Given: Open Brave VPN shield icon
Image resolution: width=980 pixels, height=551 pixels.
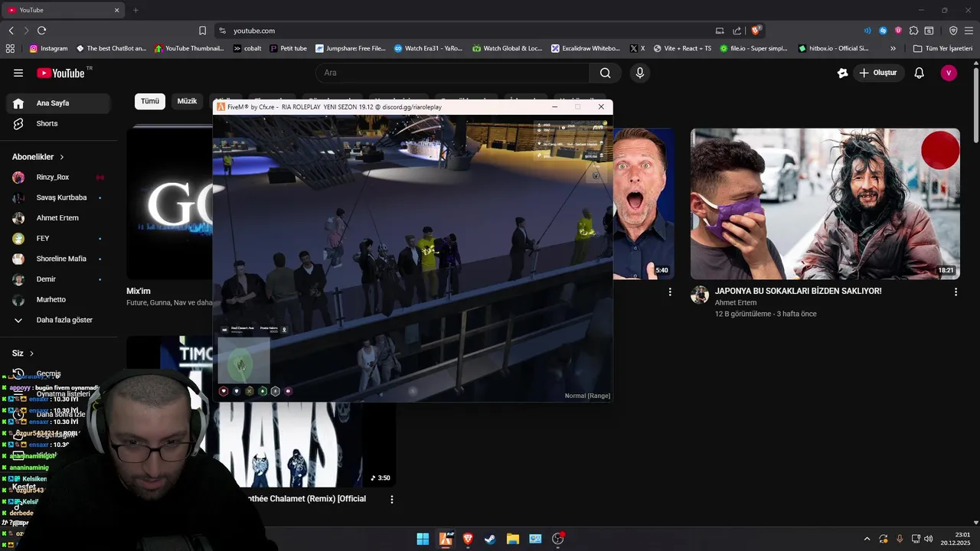Looking at the screenshot, I should pos(953,31).
